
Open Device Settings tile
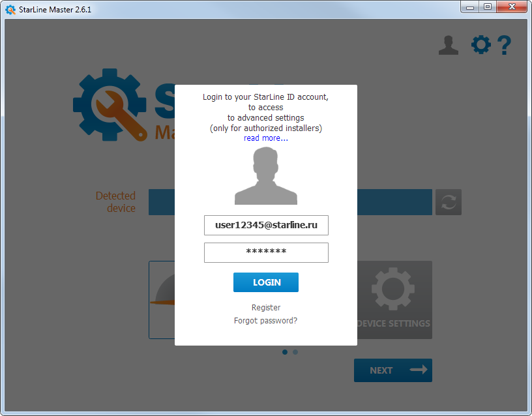pyautogui.click(x=394, y=300)
